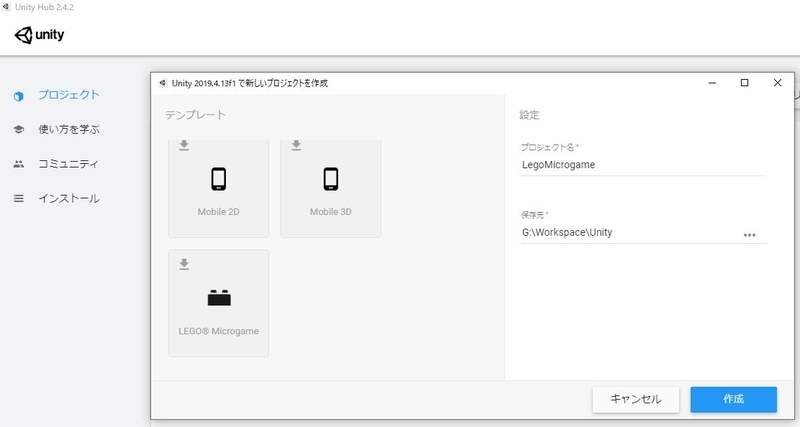Click the LEGO brick icon

point(219,297)
